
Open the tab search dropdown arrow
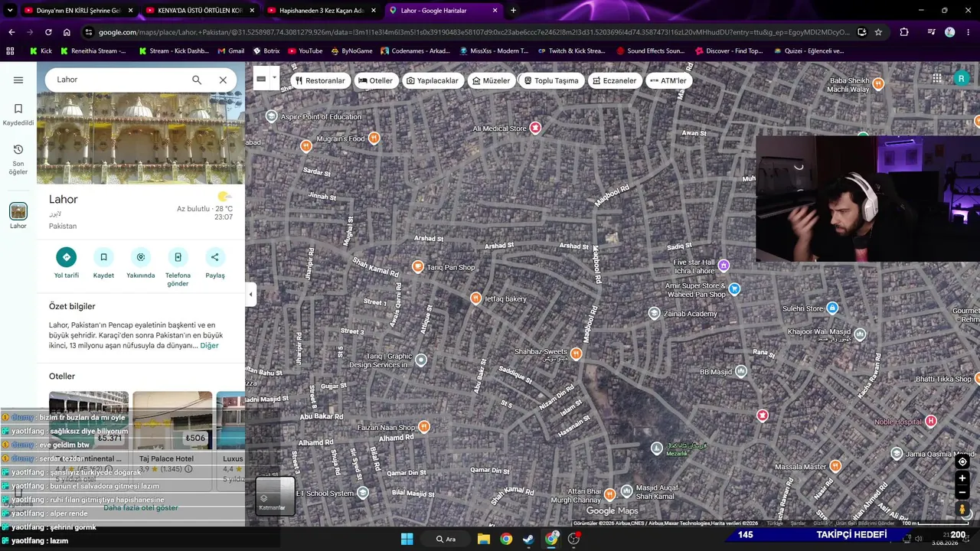(x=10, y=11)
